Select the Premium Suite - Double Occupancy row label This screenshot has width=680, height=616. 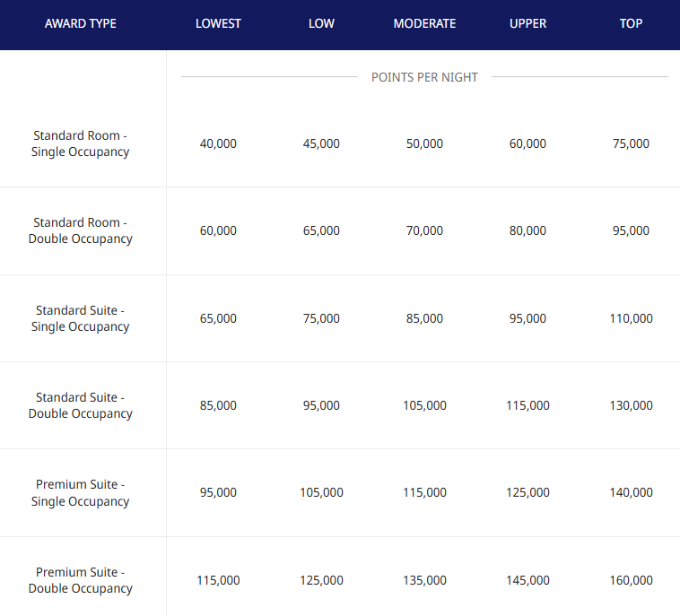pos(80,580)
